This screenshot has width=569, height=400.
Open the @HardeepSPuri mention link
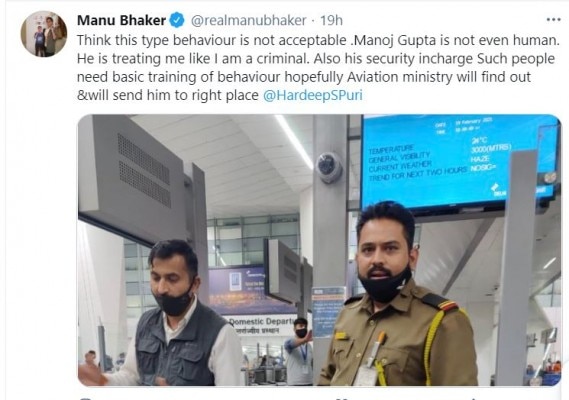coord(312,95)
